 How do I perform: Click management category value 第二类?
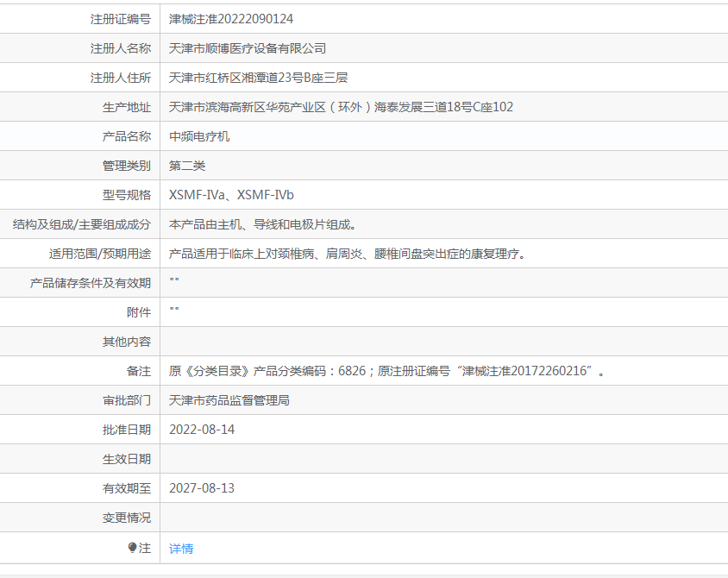click(187, 166)
